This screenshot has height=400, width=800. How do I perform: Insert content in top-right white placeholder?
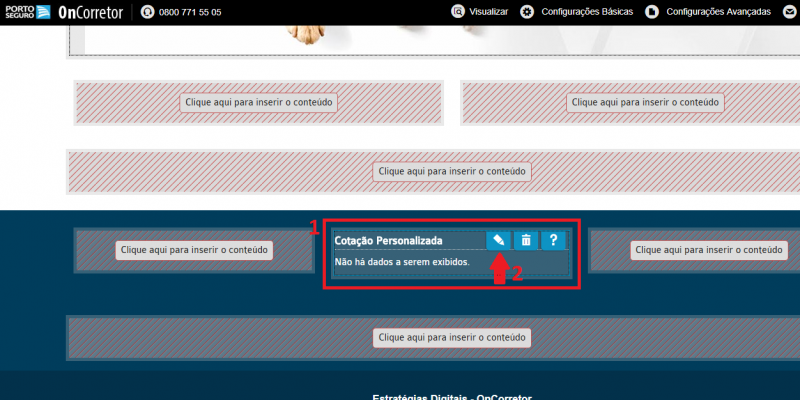645,102
